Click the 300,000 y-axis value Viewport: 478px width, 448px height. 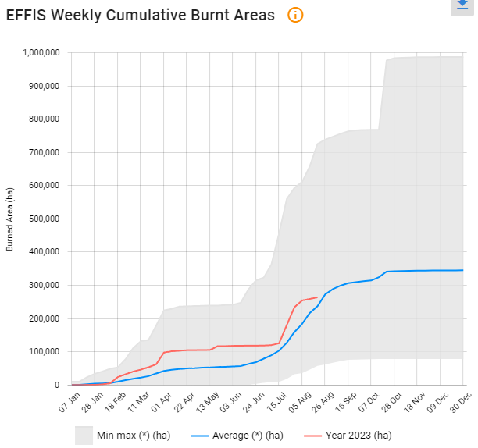coord(45,286)
